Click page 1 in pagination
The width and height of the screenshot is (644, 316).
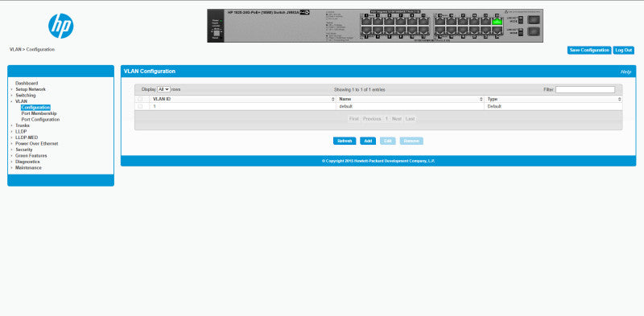coord(386,119)
